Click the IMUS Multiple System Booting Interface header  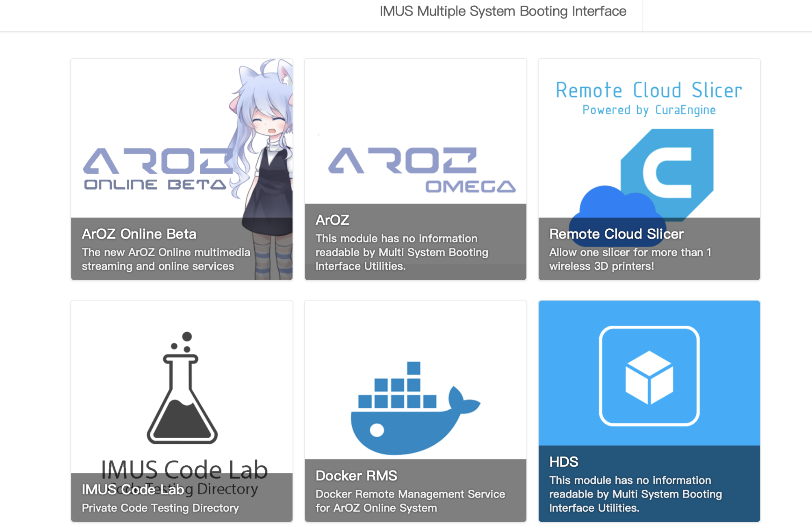click(x=502, y=11)
